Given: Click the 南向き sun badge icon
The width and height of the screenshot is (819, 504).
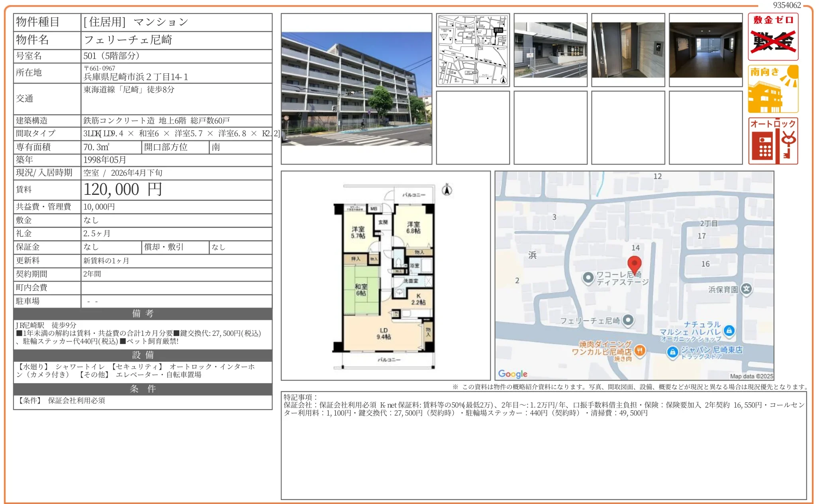Looking at the screenshot, I should [x=773, y=89].
